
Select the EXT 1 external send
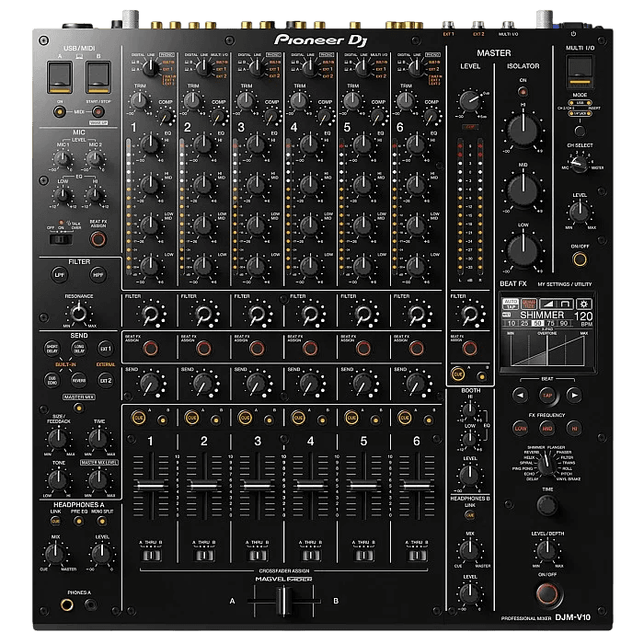point(106,349)
